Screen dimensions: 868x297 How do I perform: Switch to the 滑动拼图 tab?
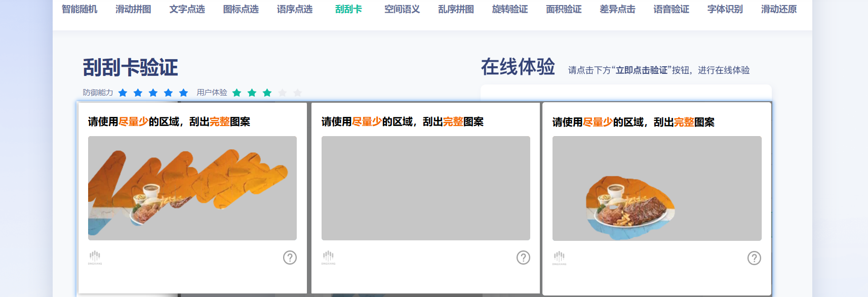133,9
